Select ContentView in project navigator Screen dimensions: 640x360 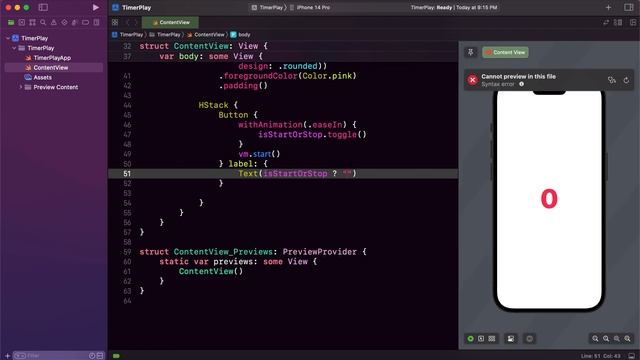click(x=53, y=68)
